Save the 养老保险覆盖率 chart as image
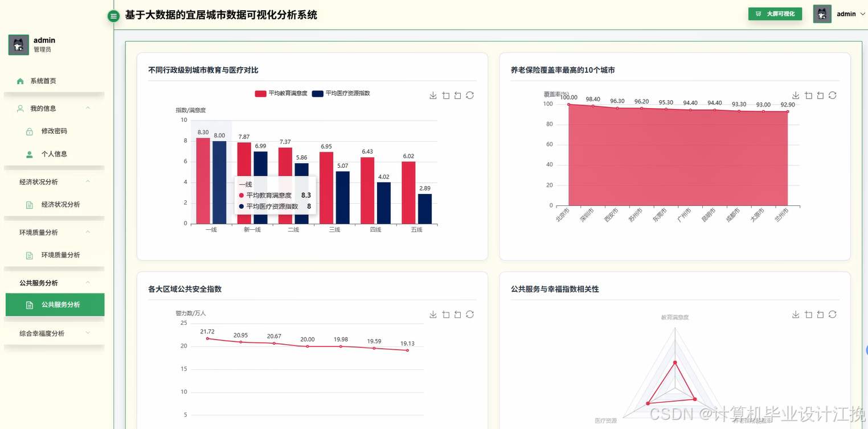Screen dimensions: 868x429 pyautogui.click(x=796, y=96)
